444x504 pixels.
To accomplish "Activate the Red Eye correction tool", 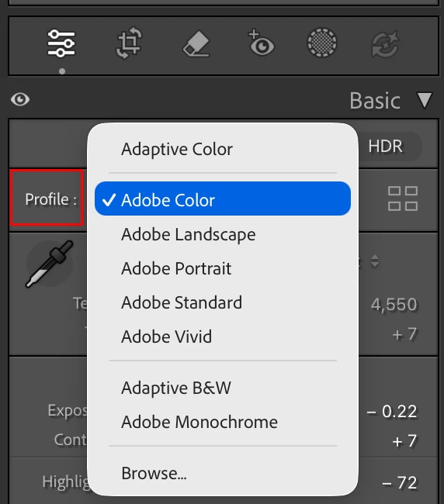I will 261,43.
